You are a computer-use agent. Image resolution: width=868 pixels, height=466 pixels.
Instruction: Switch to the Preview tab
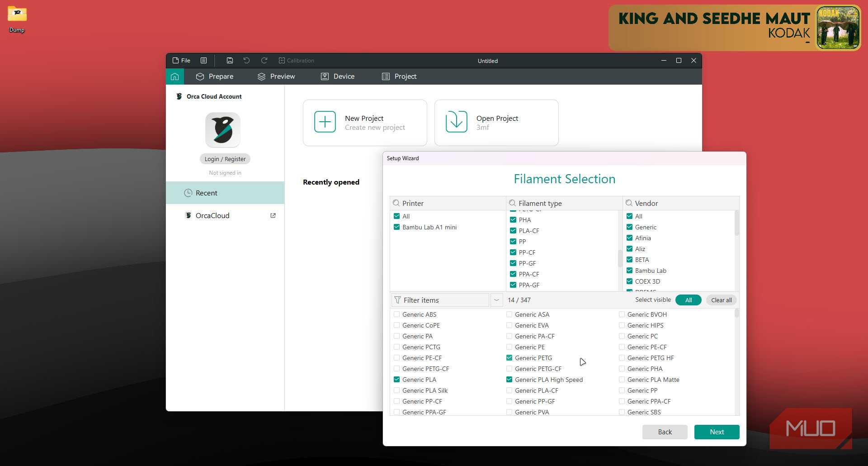(276, 76)
